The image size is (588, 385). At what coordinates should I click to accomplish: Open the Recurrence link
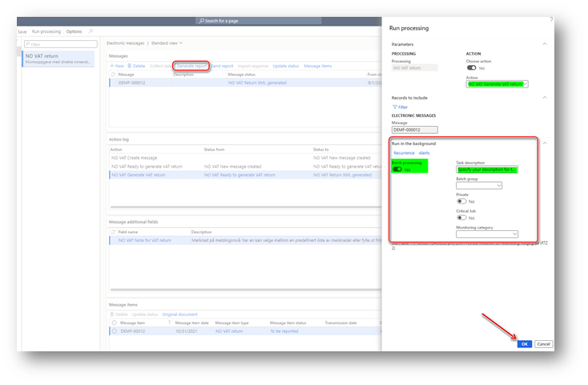[404, 153]
